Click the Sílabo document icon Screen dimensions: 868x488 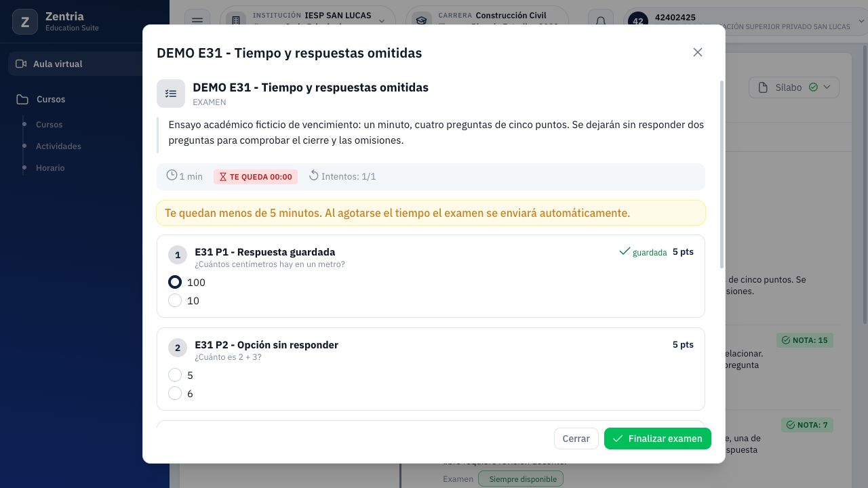click(x=763, y=87)
